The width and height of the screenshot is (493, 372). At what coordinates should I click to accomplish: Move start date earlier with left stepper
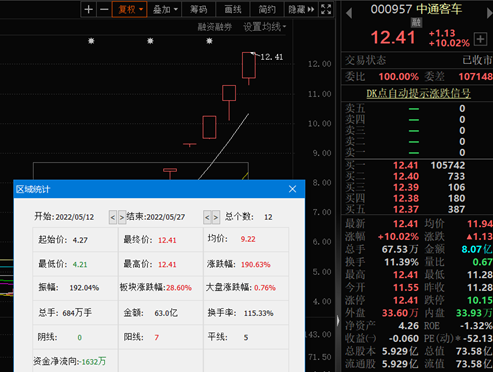[113, 217]
